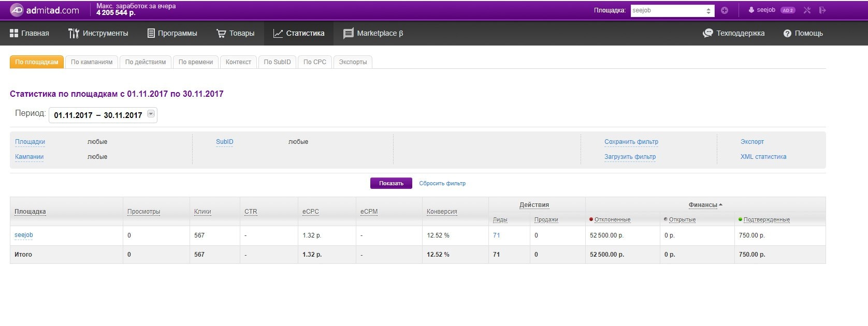Go to Marketplace β menu item

(x=373, y=33)
